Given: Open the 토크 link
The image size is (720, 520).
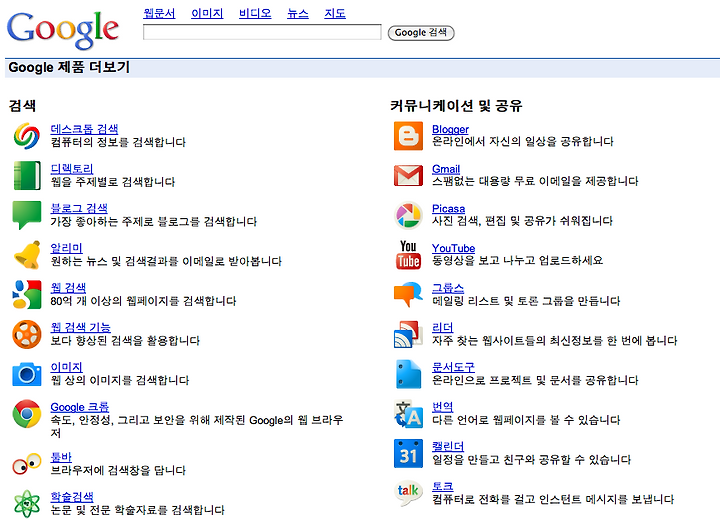Looking at the screenshot, I should tap(443, 486).
